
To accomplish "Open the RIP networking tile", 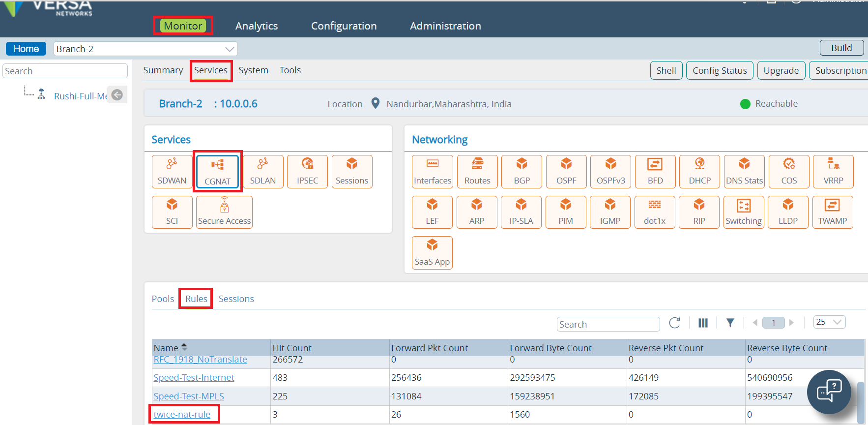I will [699, 212].
